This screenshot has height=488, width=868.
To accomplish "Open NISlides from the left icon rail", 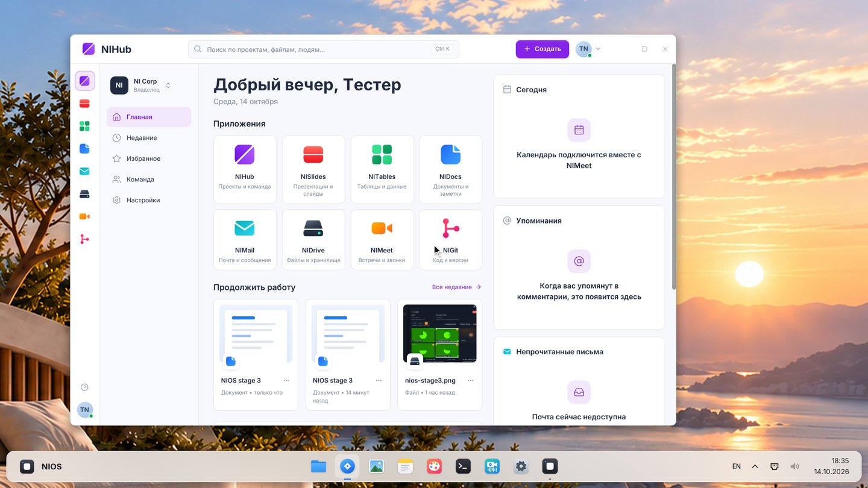I will click(x=84, y=104).
